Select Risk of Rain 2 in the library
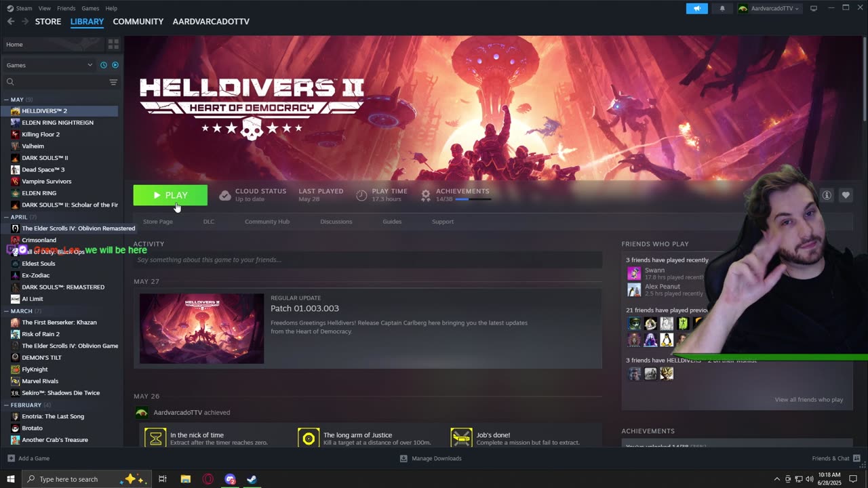The image size is (868, 488). click(x=41, y=334)
